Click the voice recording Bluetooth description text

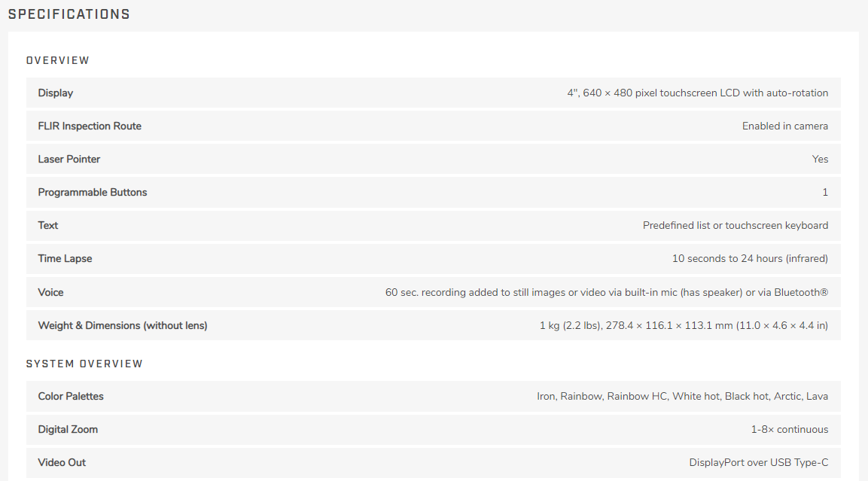[607, 292]
